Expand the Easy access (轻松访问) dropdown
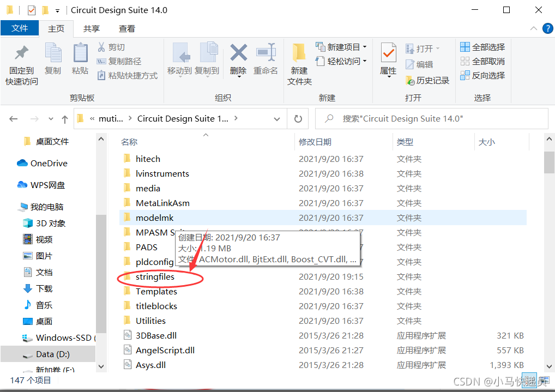555x392 pixels. pyautogui.click(x=365, y=61)
